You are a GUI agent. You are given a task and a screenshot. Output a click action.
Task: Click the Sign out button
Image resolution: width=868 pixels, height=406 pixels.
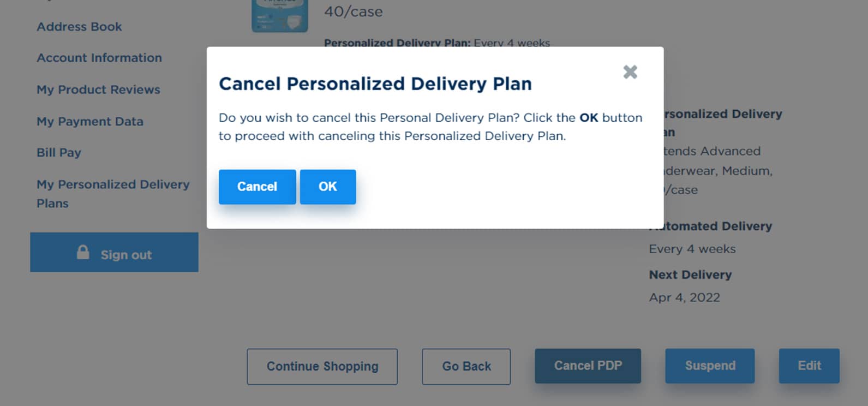click(x=114, y=252)
